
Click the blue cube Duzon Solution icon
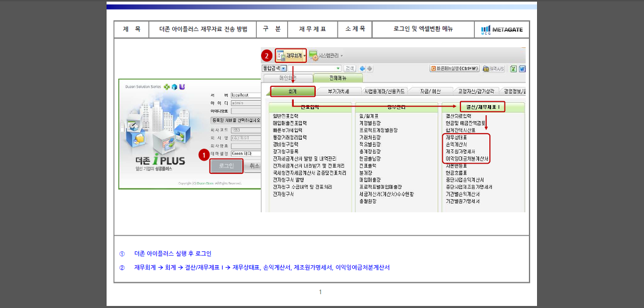[x=174, y=87]
